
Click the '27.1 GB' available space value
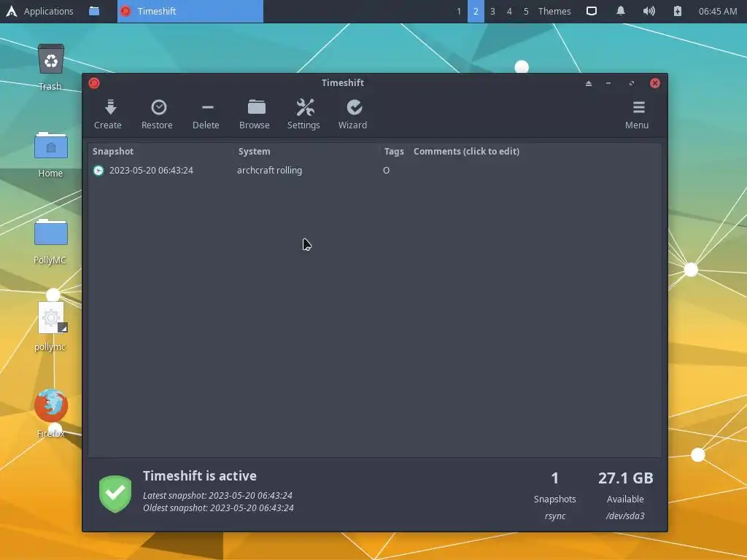pyautogui.click(x=625, y=478)
